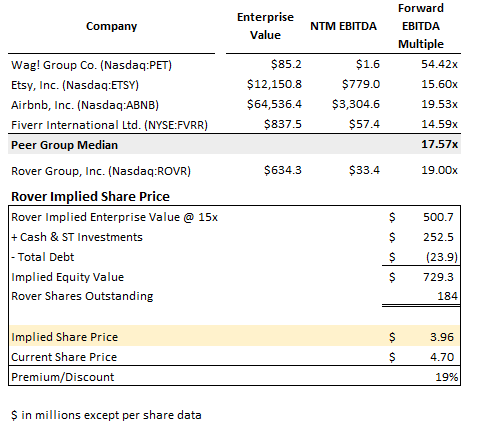The height and width of the screenshot is (433, 482).
Task: Click the Forward EBITDA Multiple header
Action: (421, 26)
